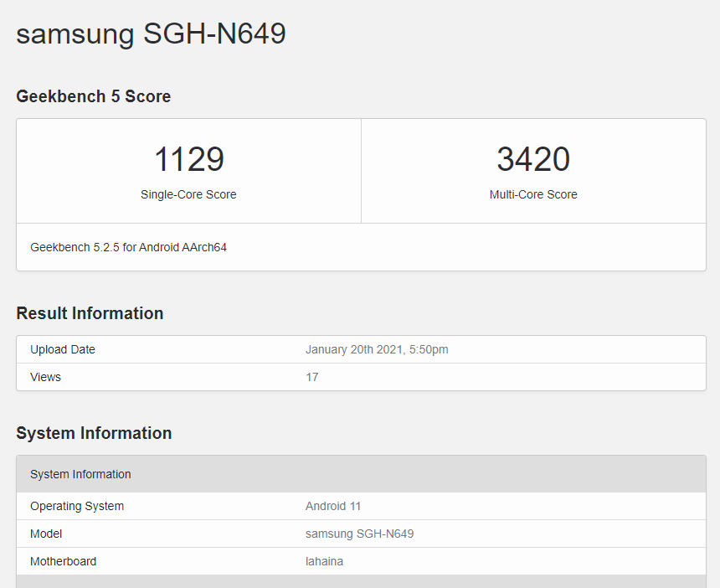Select the multi-core score value 3420

(x=533, y=159)
